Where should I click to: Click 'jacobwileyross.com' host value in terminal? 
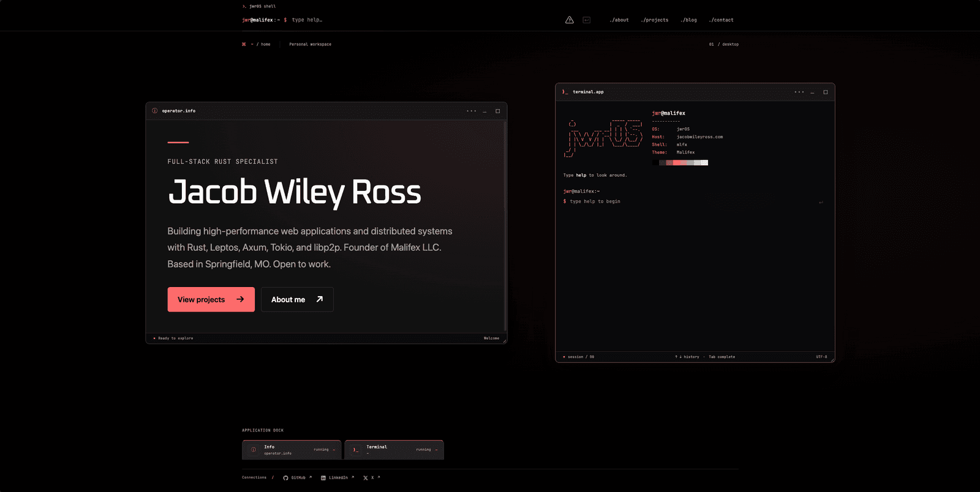[699, 137]
